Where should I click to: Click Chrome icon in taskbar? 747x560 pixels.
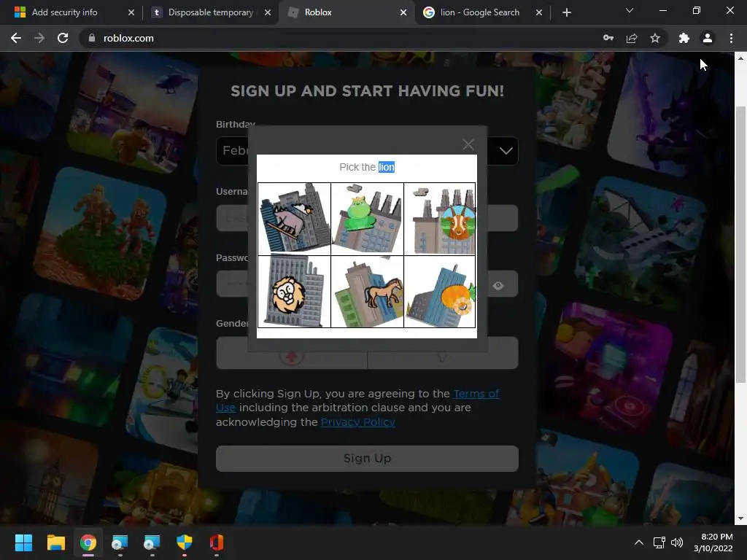click(x=88, y=542)
